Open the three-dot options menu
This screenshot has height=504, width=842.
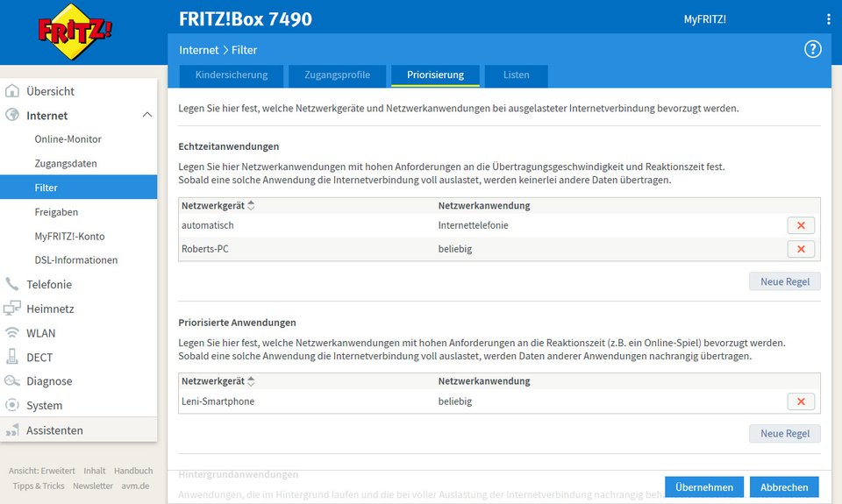(828, 19)
